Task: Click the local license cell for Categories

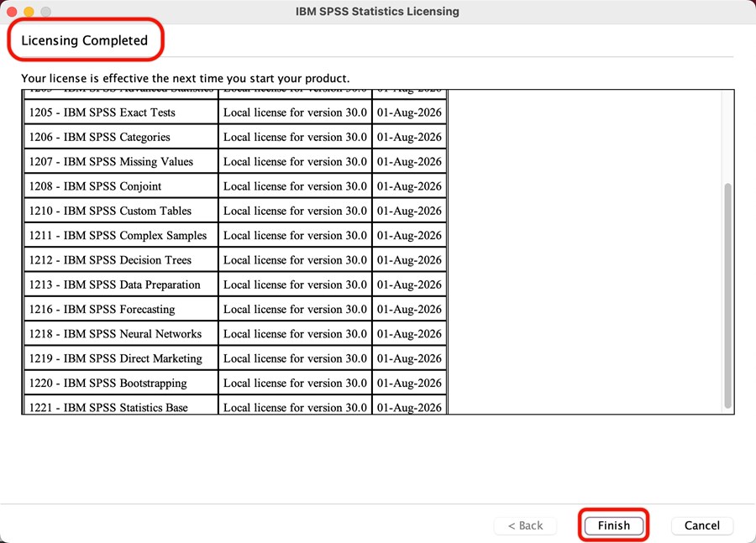Action: point(295,137)
